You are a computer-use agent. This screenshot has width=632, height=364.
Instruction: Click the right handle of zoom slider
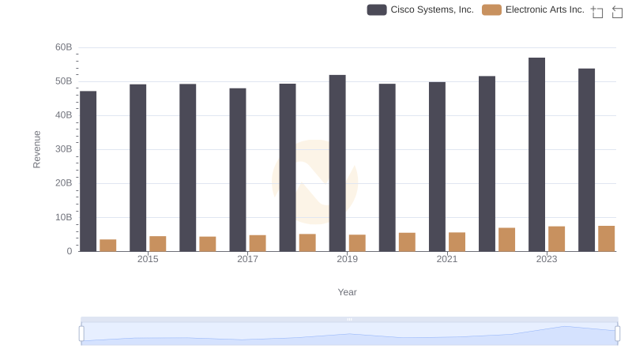pyautogui.click(x=617, y=333)
